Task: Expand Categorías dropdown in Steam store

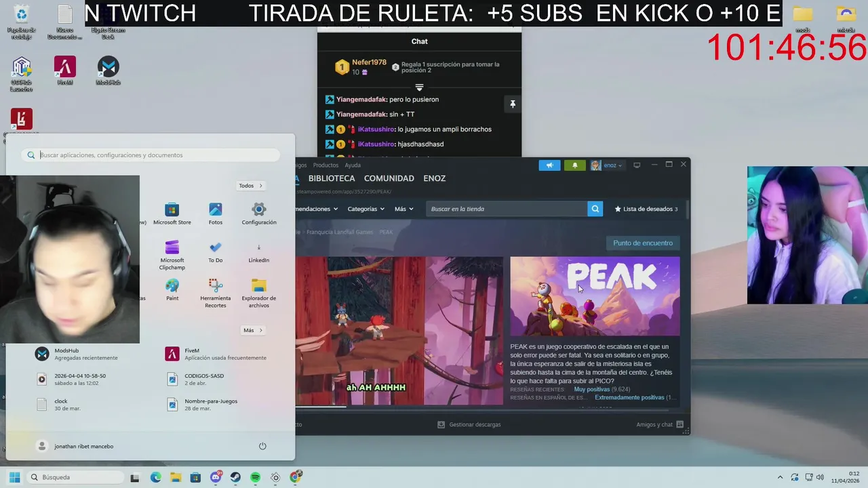Action: click(366, 209)
